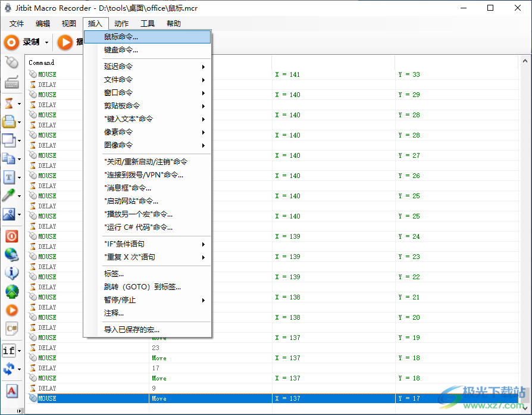Expand the 文件命令 submenu

[147, 80]
